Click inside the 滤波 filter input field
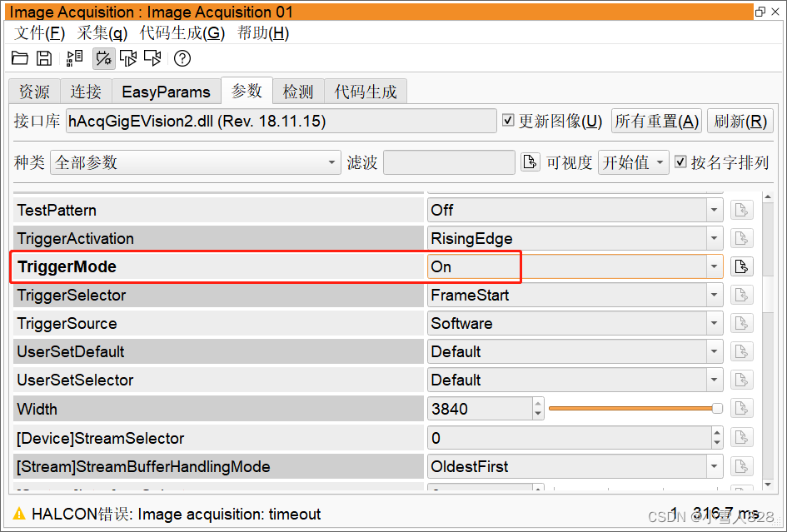Viewport: 787px width, 532px height. tap(449, 162)
